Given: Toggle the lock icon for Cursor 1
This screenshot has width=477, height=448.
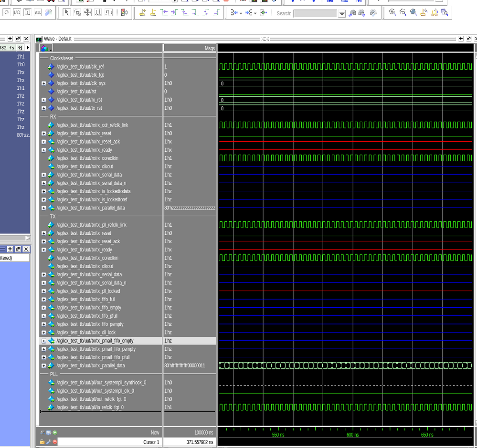Looking at the screenshot, I should click(x=42, y=442).
